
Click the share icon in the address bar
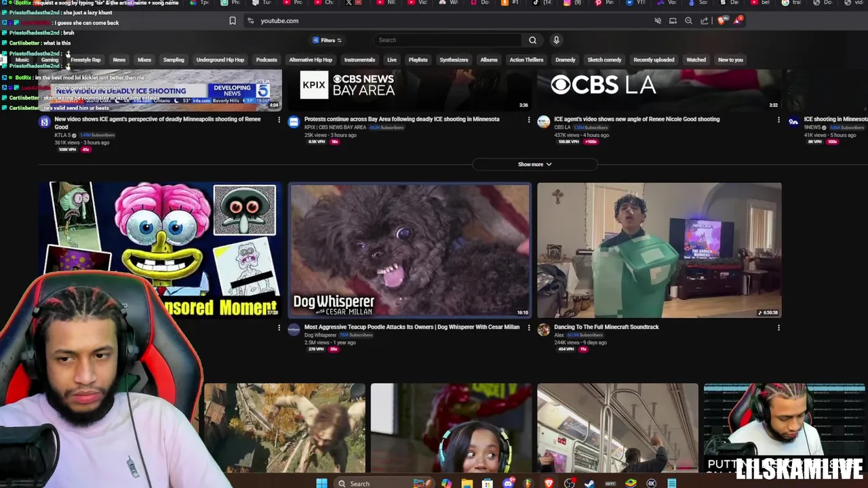tap(705, 21)
